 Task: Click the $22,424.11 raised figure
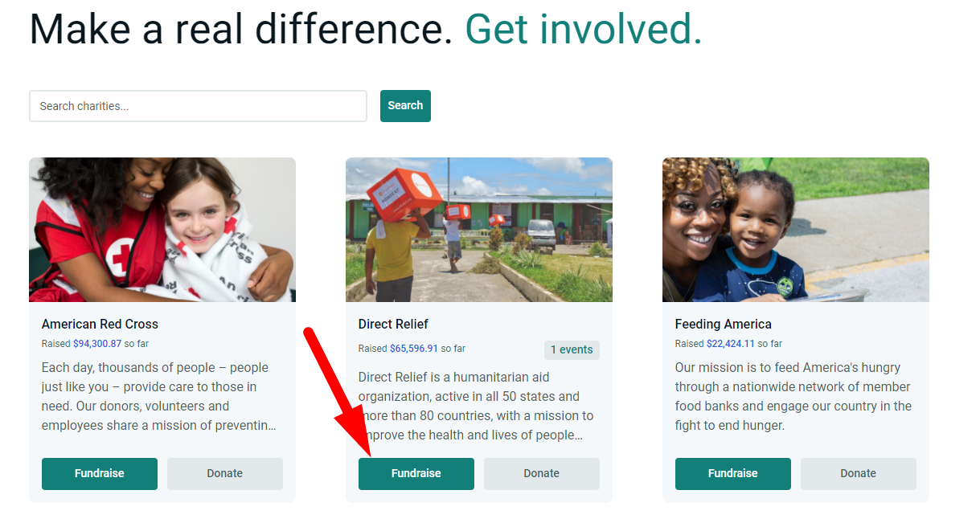coord(731,344)
